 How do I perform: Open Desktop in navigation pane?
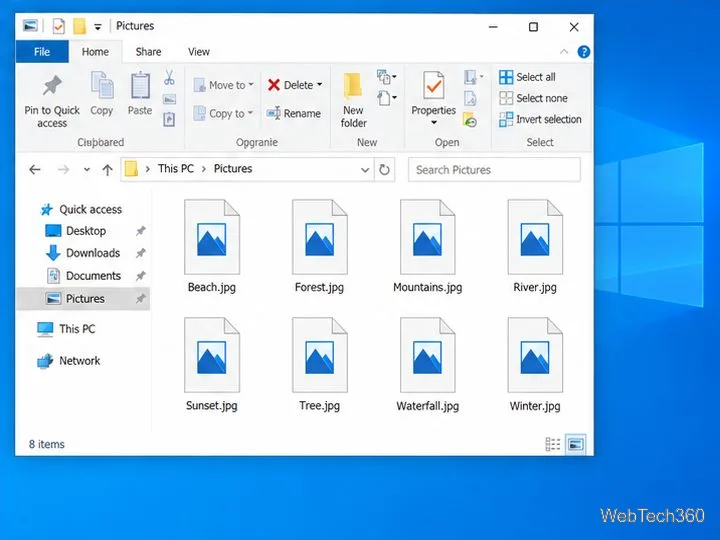click(76, 231)
